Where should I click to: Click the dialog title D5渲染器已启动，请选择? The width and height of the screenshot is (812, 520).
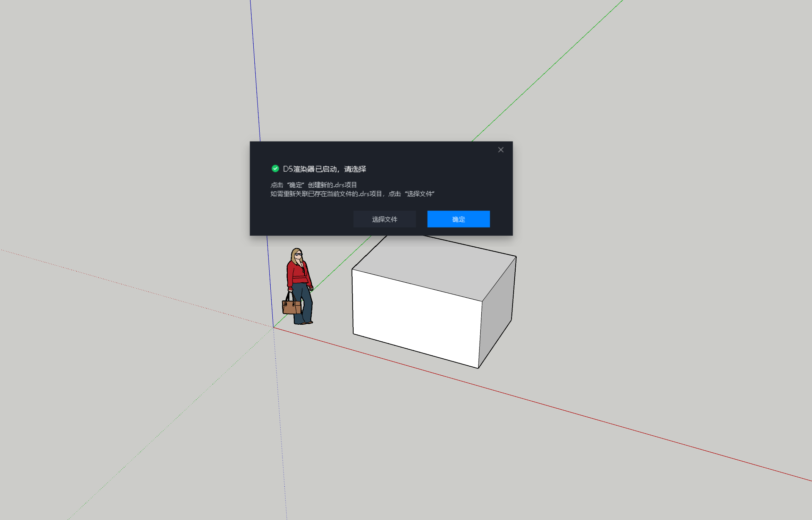[x=324, y=169]
